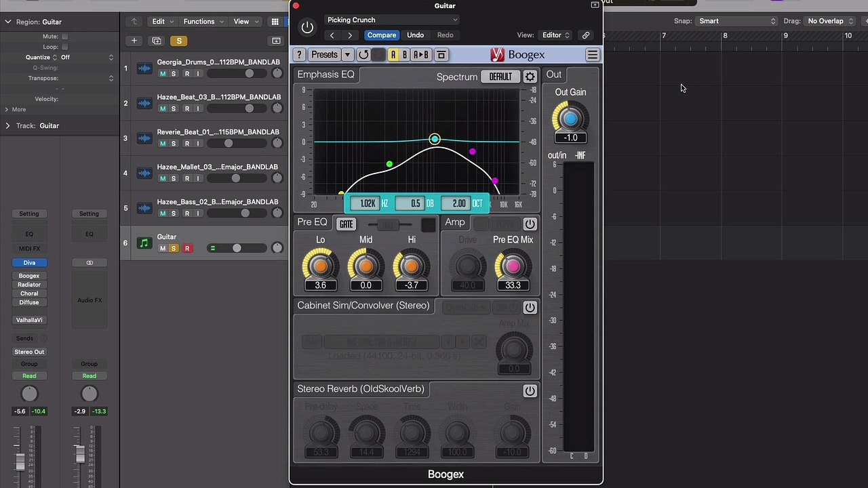Open the Edit menu in tracks area
The image size is (868, 488).
(x=163, y=22)
